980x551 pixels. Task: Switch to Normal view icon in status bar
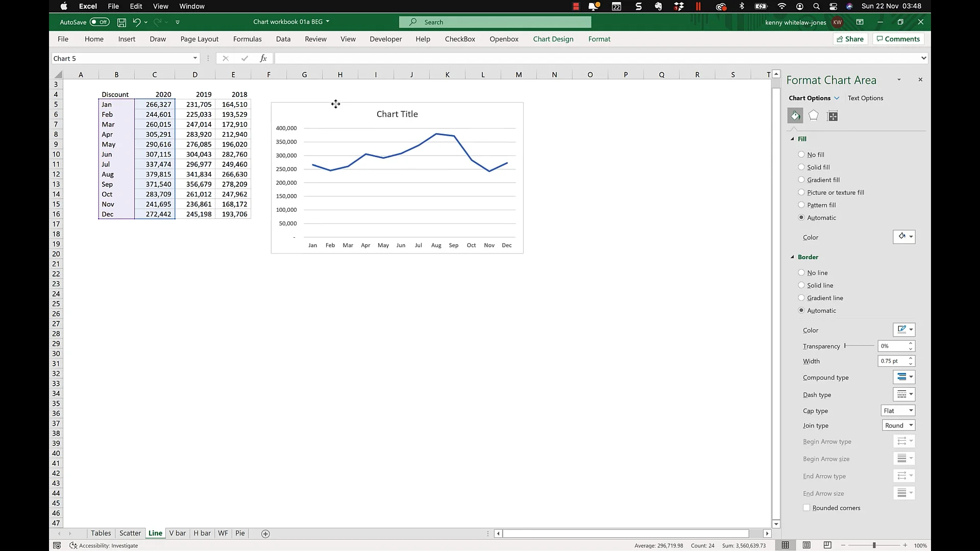coord(786,545)
